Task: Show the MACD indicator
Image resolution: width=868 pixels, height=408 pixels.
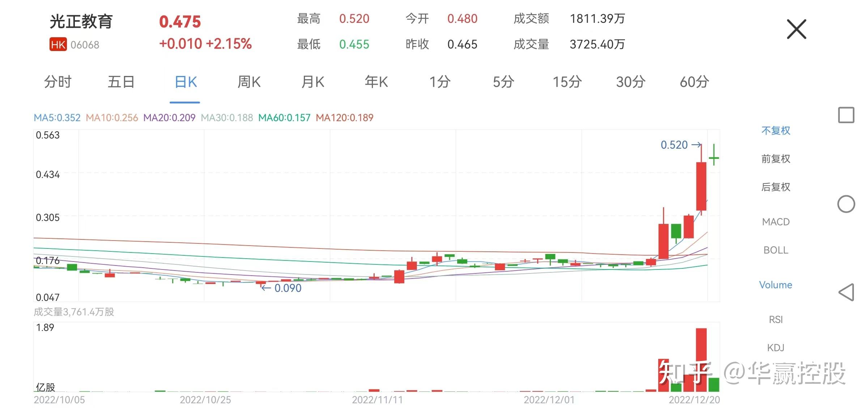Action: coord(775,222)
